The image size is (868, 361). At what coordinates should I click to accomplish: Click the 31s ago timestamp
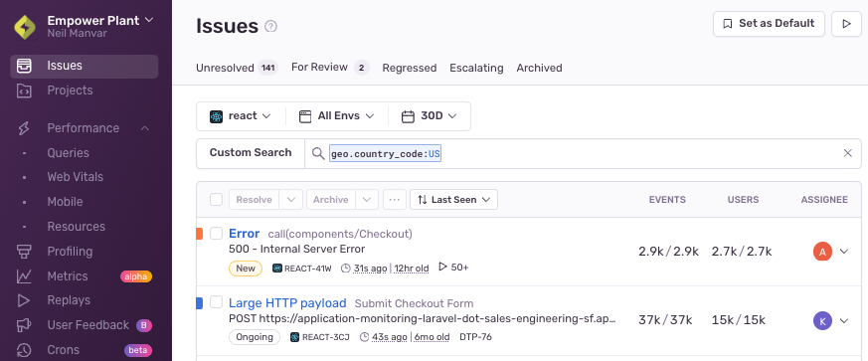point(370,268)
